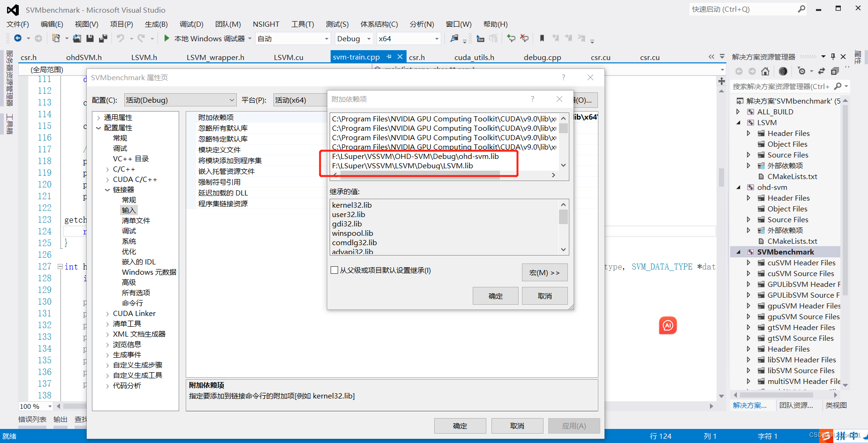
Task: Click the Home icon in Solution Explorer
Action: click(765, 71)
